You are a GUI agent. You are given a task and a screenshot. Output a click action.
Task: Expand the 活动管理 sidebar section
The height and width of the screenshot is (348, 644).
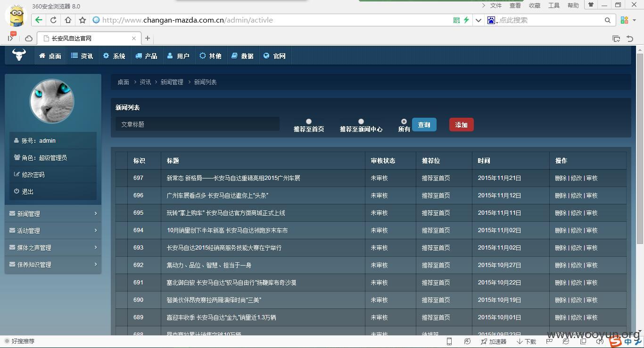click(x=53, y=230)
